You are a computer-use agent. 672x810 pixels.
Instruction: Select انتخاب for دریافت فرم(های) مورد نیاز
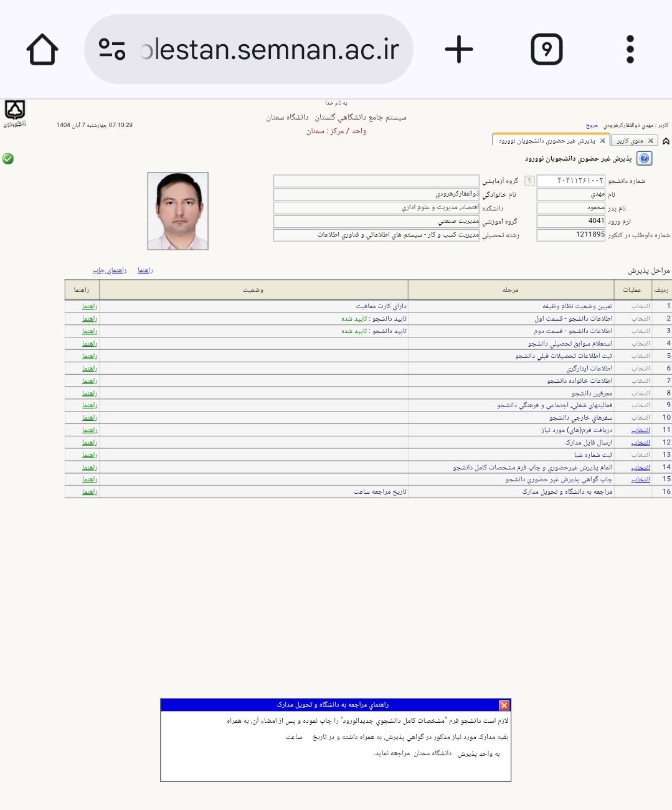pos(640,430)
